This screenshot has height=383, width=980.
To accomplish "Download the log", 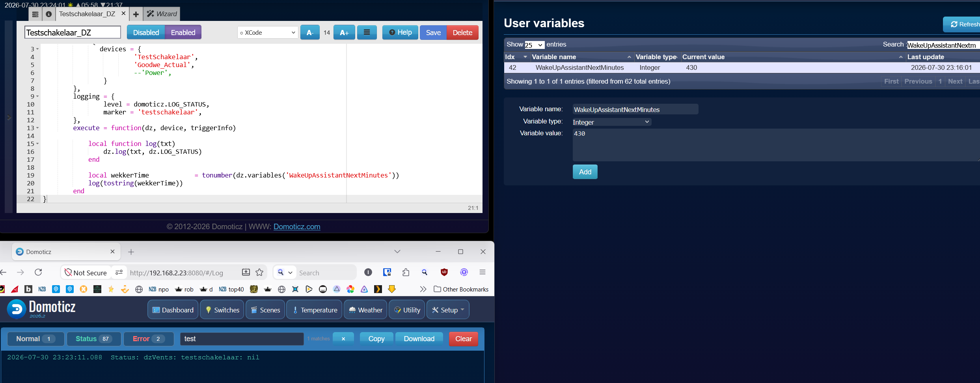I will (419, 339).
